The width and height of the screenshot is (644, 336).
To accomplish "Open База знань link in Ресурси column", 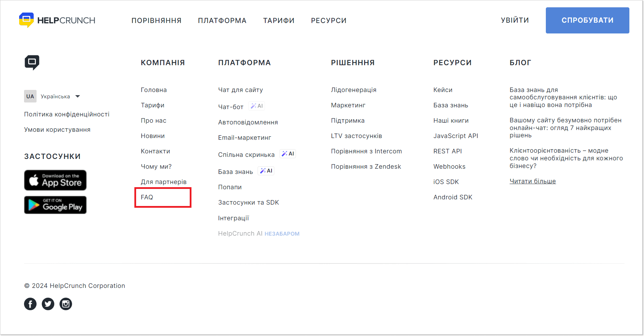I will tap(450, 105).
